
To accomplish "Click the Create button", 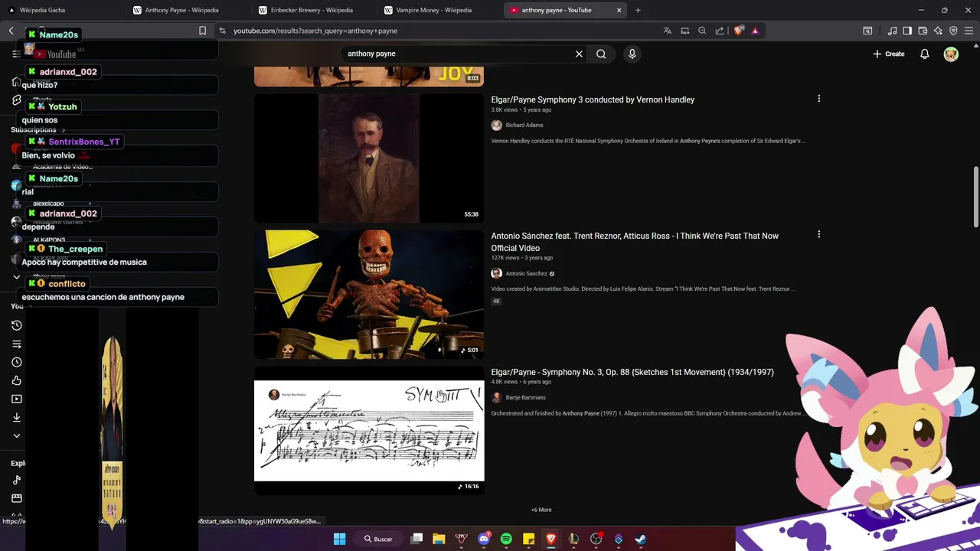I will (x=889, y=54).
